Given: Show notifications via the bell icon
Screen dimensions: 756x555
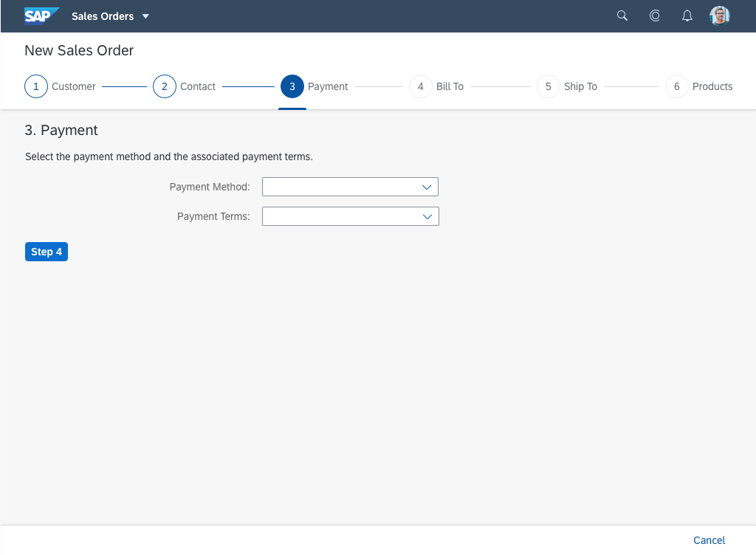Looking at the screenshot, I should click(687, 15).
